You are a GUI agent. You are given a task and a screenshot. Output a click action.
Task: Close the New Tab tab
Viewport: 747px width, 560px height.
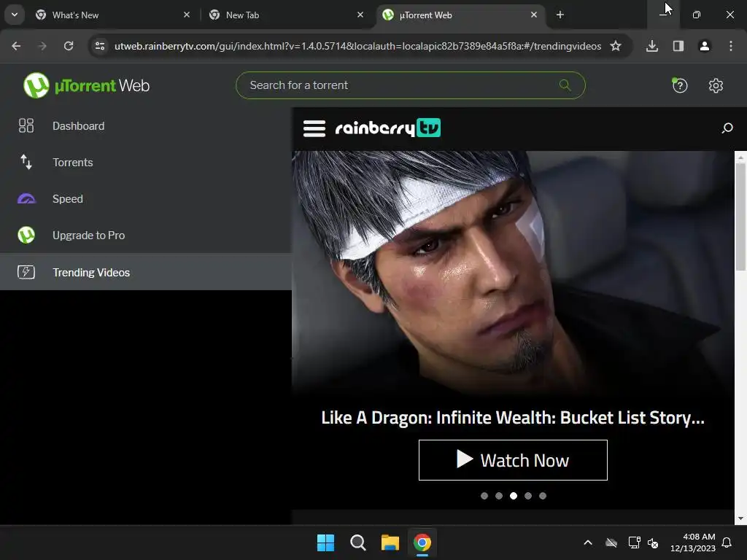[x=360, y=15]
